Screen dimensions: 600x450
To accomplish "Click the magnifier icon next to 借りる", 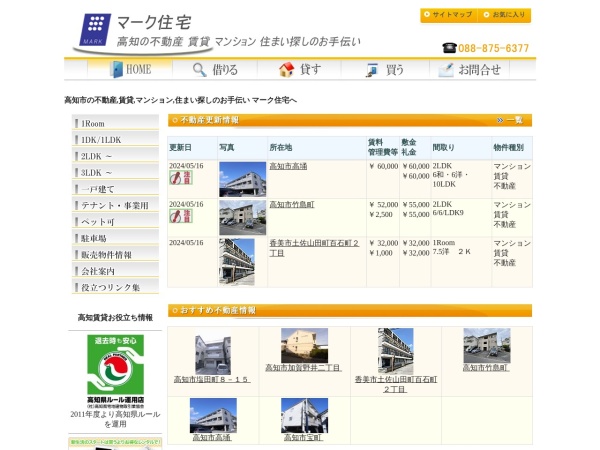I will point(199,70).
